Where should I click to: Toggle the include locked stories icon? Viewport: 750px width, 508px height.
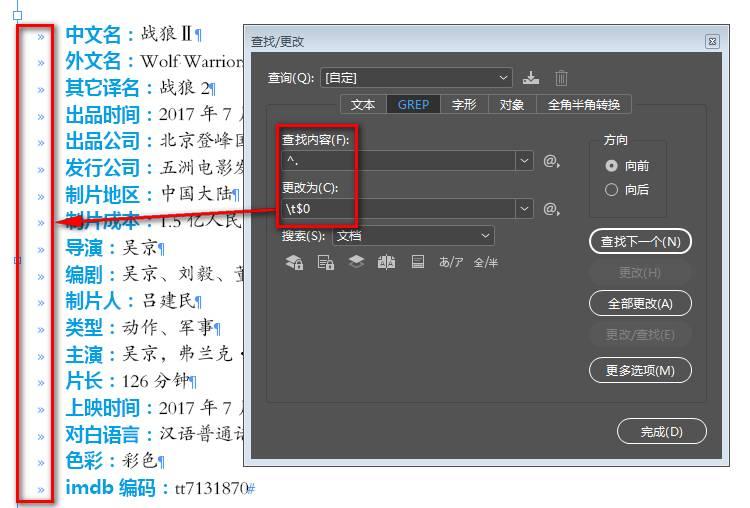click(326, 262)
